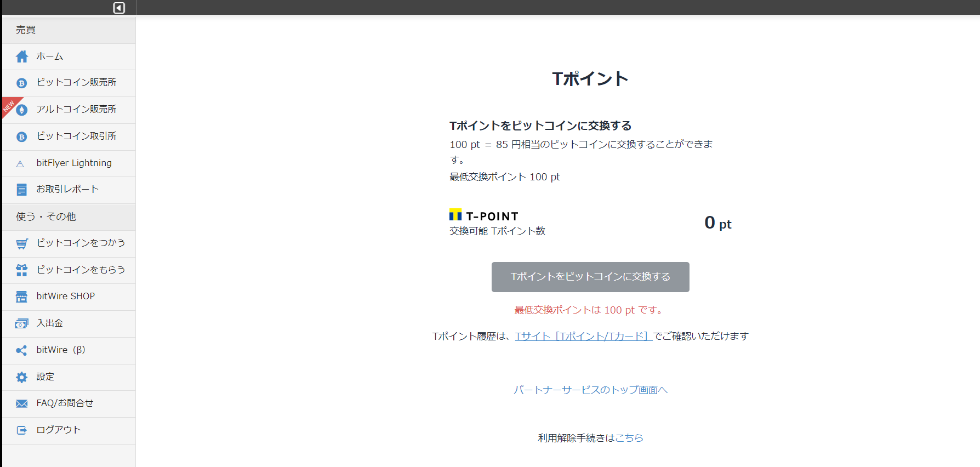Image resolution: width=980 pixels, height=467 pixels.
Task: Go to ビットコイン販売所 in the sidebar
Action: pyautogui.click(x=69, y=83)
